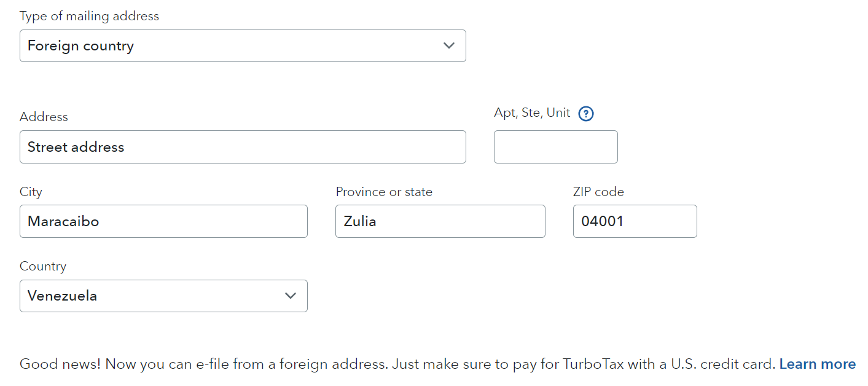The image size is (868, 386).
Task: Click the Venezuela text in Country selector
Action: [62, 296]
